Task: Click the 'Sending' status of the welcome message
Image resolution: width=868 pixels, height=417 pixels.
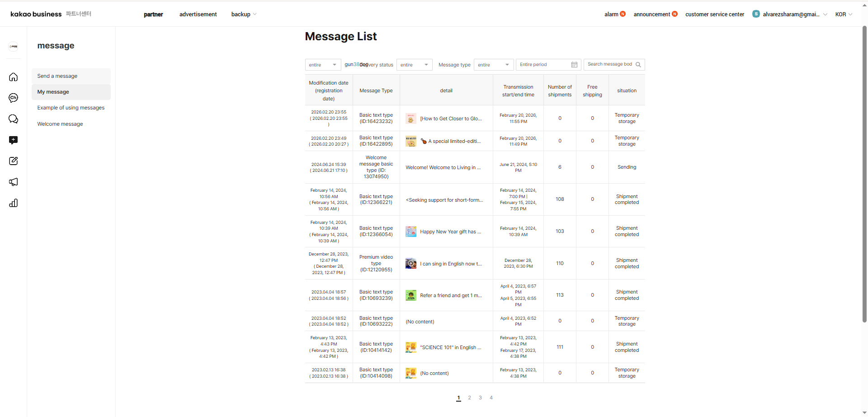Action: click(627, 167)
